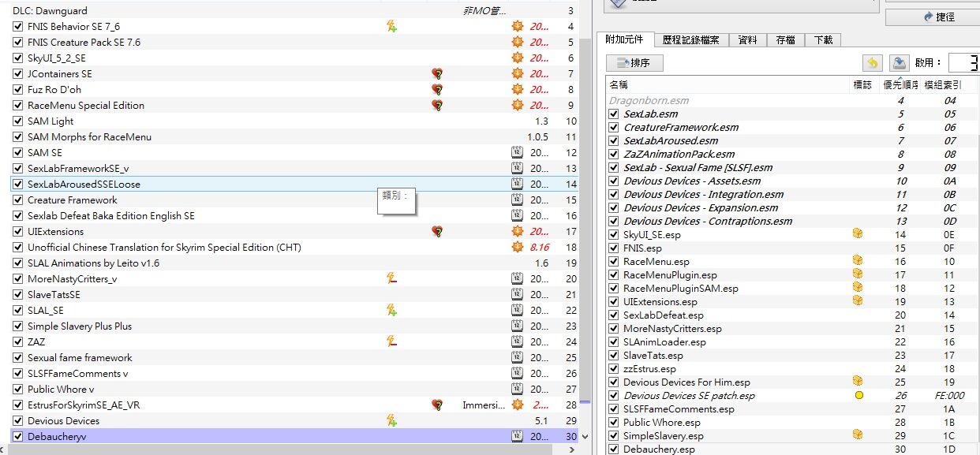Click the create plugin list backup icon

coord(899,63)
